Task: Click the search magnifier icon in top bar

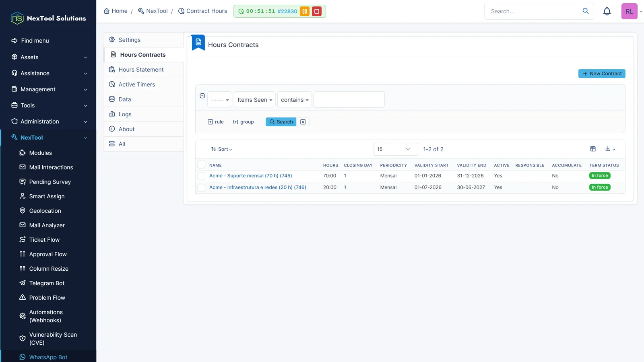Action: pos(586,11)
